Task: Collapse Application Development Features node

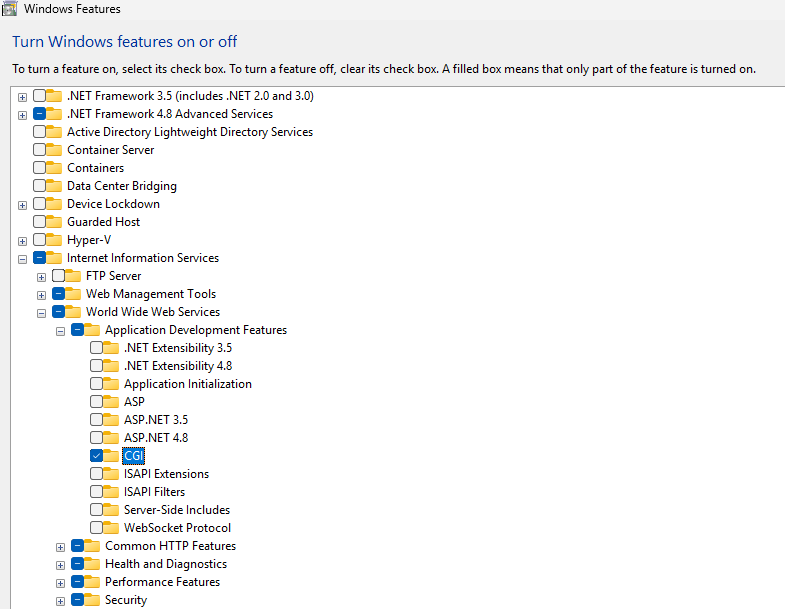Action: pyautogui.click(x=61, y=332)
